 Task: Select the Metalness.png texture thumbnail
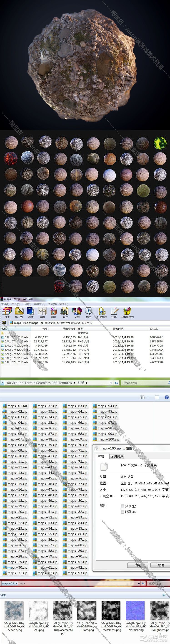tap(111, 610)
